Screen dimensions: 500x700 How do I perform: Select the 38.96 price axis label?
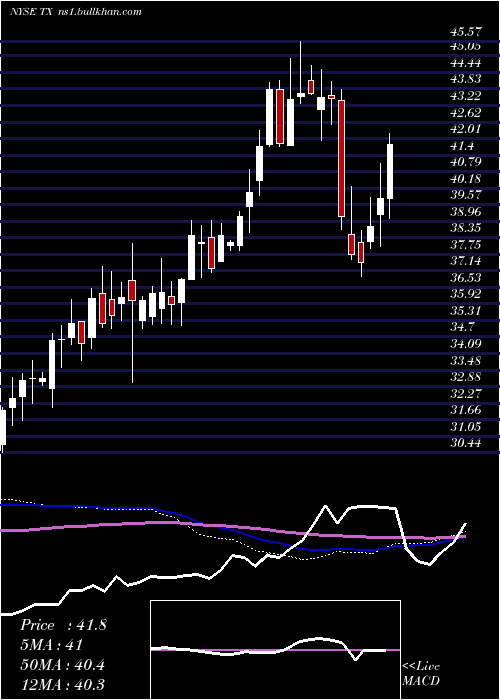[465, 212]
